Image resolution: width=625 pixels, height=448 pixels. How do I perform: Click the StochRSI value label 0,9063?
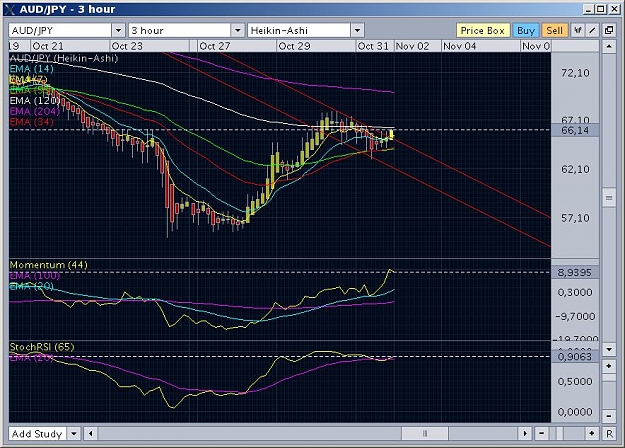pos(575,356)
